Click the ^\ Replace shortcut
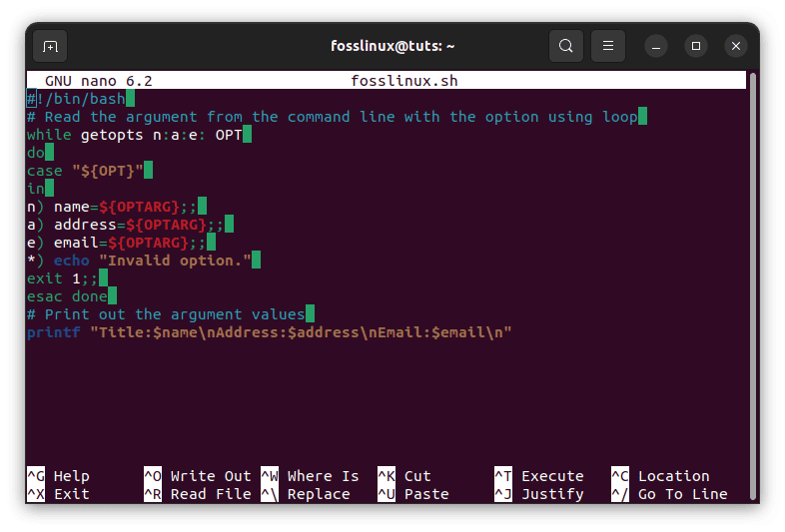 point(306,494)
